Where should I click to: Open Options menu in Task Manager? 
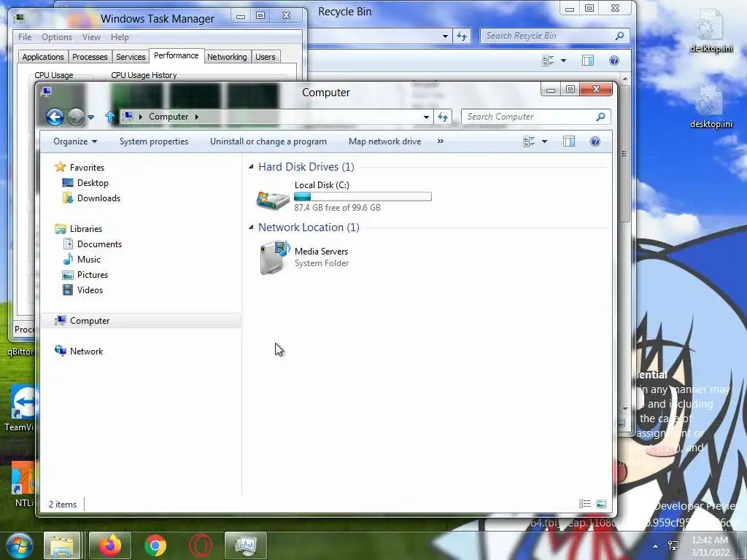pos(57,37)
